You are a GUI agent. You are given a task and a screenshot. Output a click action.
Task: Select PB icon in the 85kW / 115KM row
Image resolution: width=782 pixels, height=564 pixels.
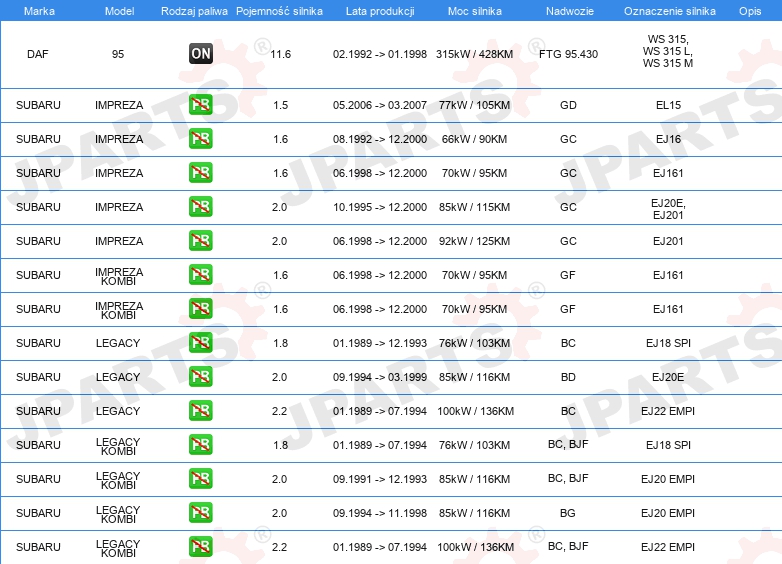[x=201, y=206]
